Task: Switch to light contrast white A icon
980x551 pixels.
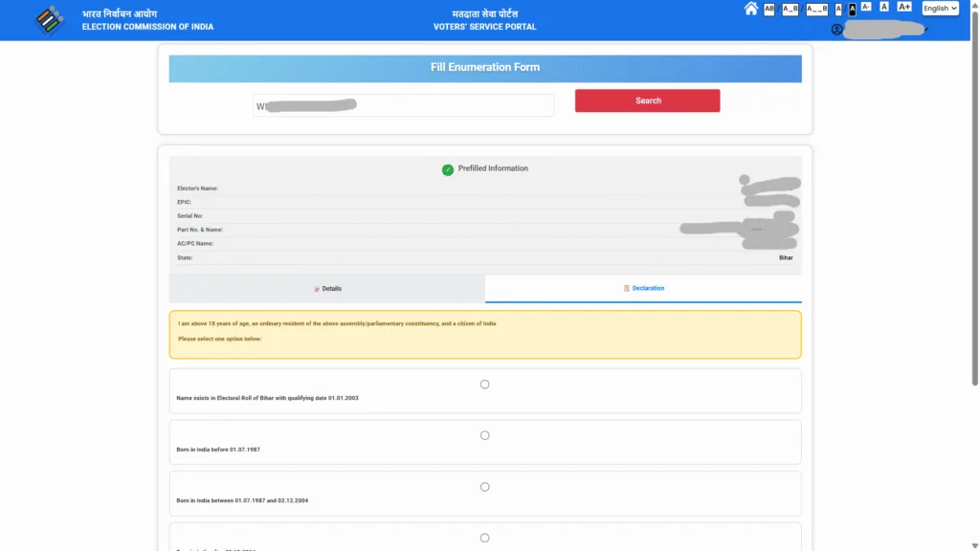Action: click(838, 10)
